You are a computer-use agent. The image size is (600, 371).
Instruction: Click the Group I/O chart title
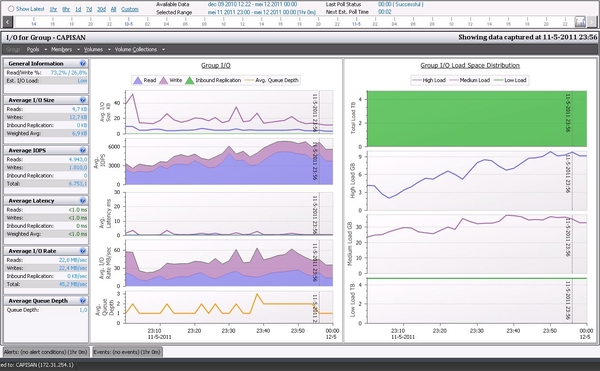(216, 65)
